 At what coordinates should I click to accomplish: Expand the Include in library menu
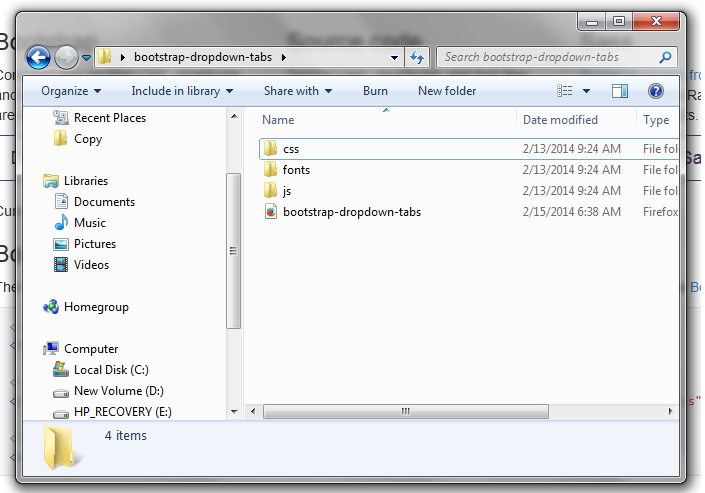(x=181, y=91)
